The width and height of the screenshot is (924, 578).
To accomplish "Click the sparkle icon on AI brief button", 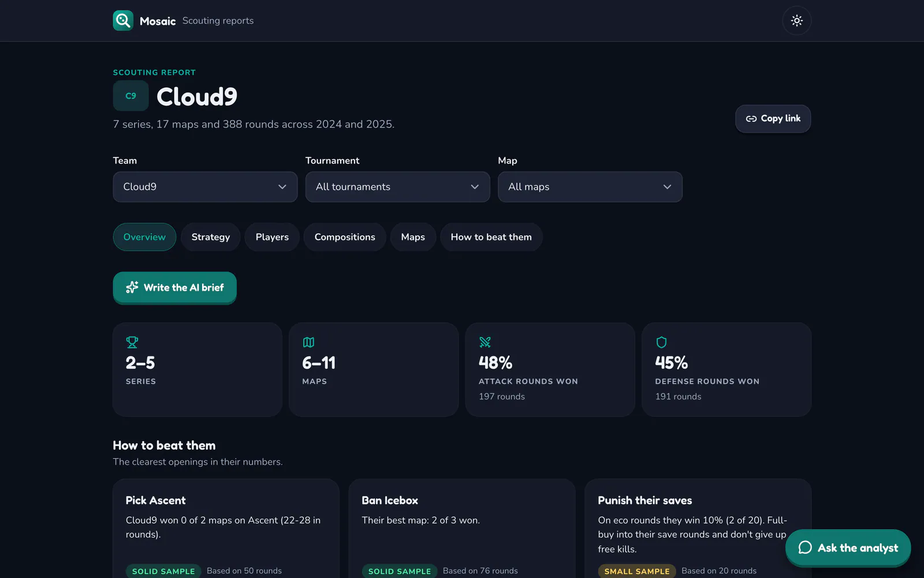I will (132, 287).
